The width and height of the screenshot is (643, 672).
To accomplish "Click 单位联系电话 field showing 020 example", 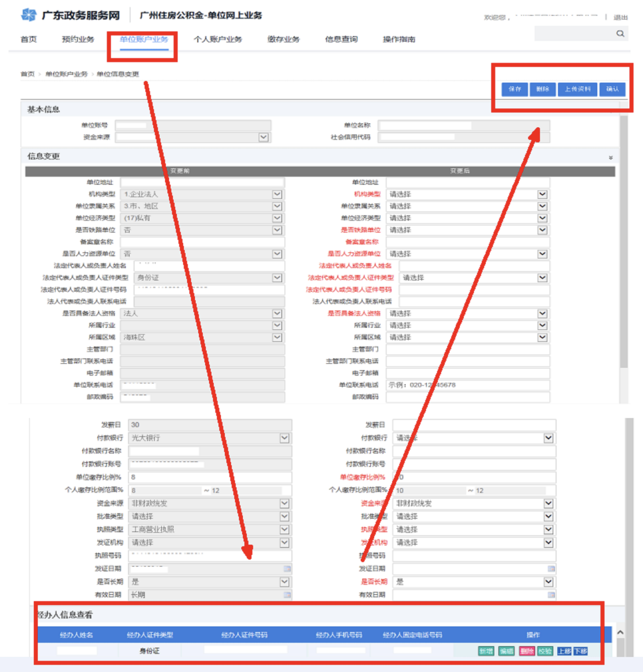I will tap(468, 385).
